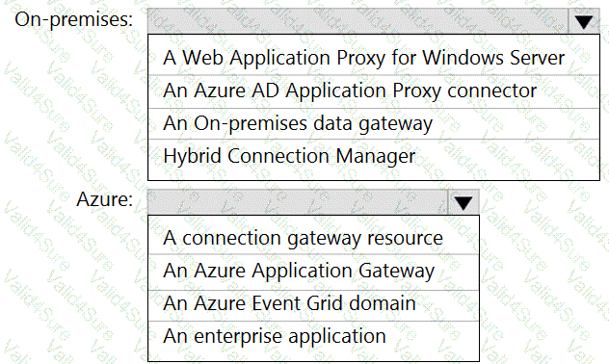Select A Web Application Proxy for Windows Server
Image resolution: width=609 pixels, height=364 pixels.
coord(374,58)
